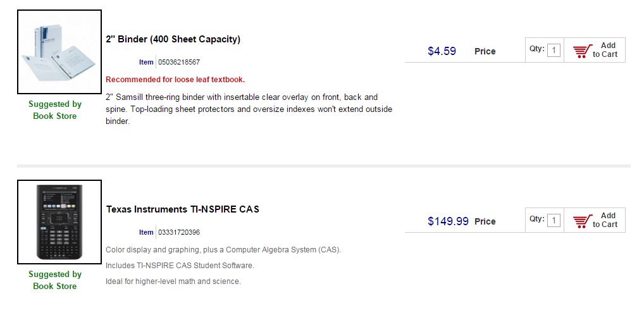
Task: Open the 'Texas Instruments TI-NSPIRE CAS' title
Action: click(182, 209)
